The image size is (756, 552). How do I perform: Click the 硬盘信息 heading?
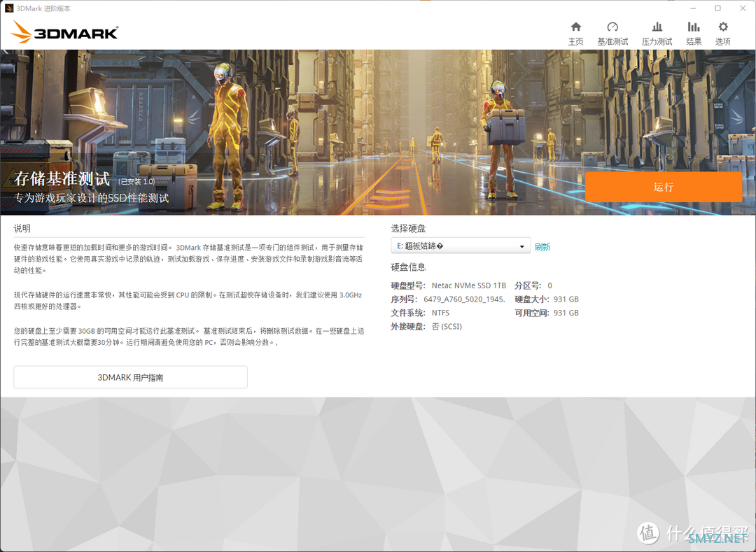[x=408, y=267]
